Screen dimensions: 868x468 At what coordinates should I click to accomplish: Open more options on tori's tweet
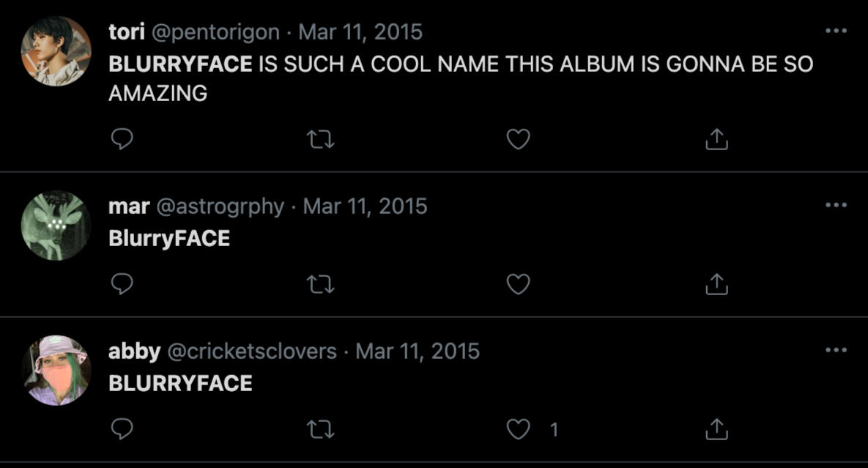click(x=836, y=31)
